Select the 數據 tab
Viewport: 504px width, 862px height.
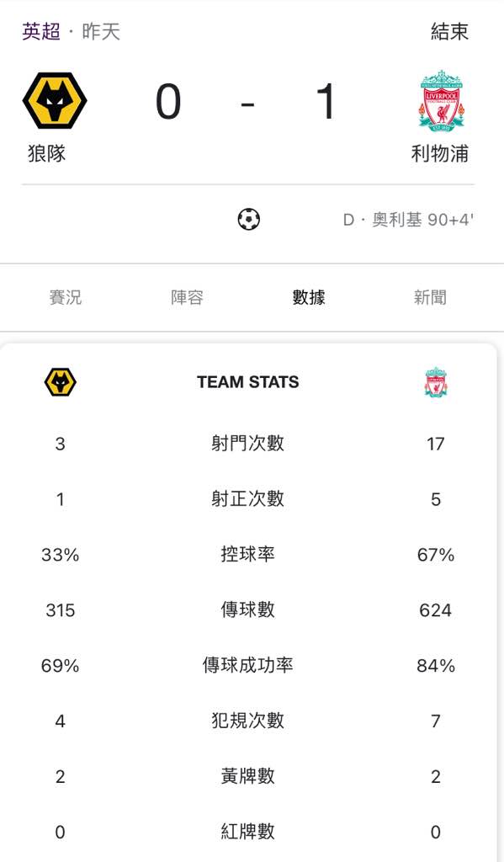coord(309,297)
